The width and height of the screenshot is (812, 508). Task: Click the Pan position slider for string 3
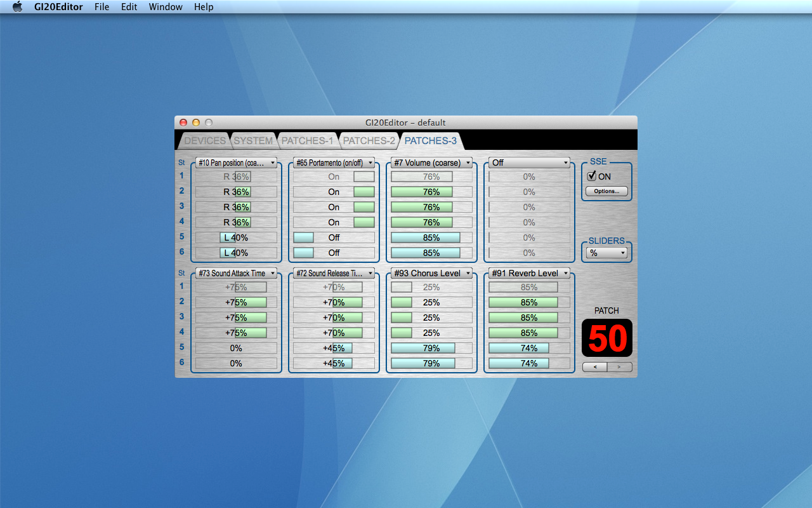(236, 207)
